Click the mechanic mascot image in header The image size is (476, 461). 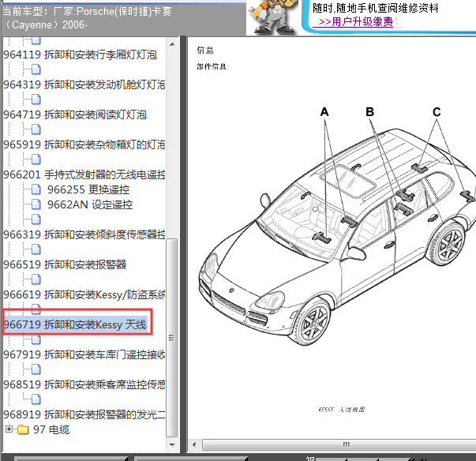click(x=272, y=17)
